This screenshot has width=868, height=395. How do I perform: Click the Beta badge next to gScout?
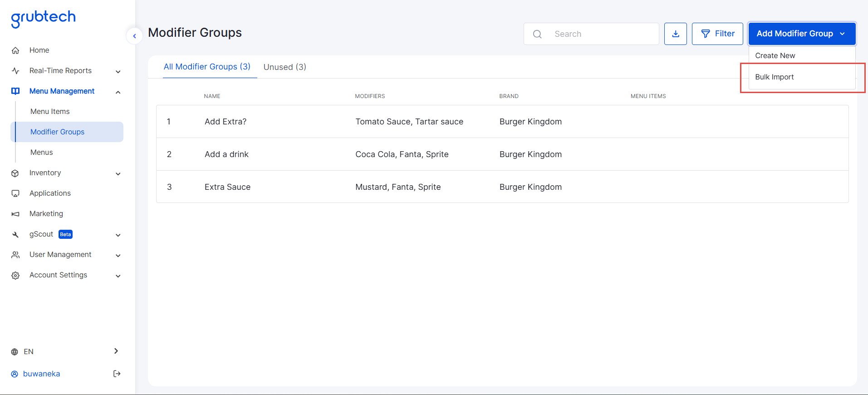tap(66, 234)
